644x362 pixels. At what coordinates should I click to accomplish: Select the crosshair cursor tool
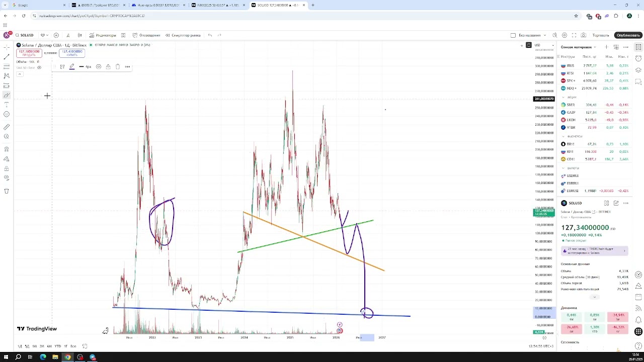7,47
